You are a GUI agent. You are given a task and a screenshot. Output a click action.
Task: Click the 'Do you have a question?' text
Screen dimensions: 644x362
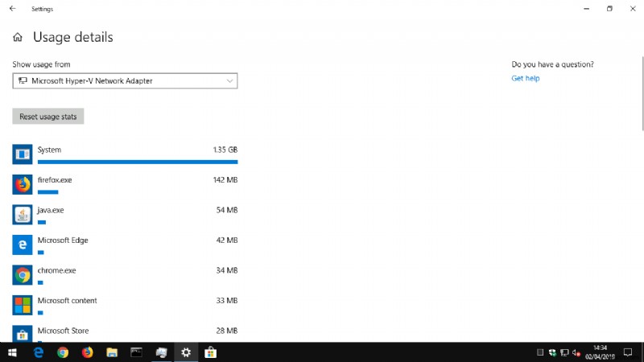pyautogui.click(x=552, y=64)
